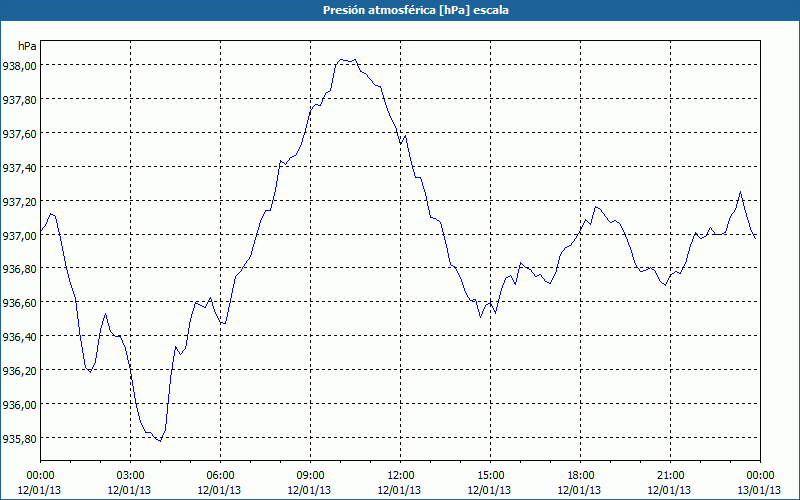This screenshot has width=800, height=500.
Task: Select the 937,40 y-axis value
Action: (x=19, y=167)
